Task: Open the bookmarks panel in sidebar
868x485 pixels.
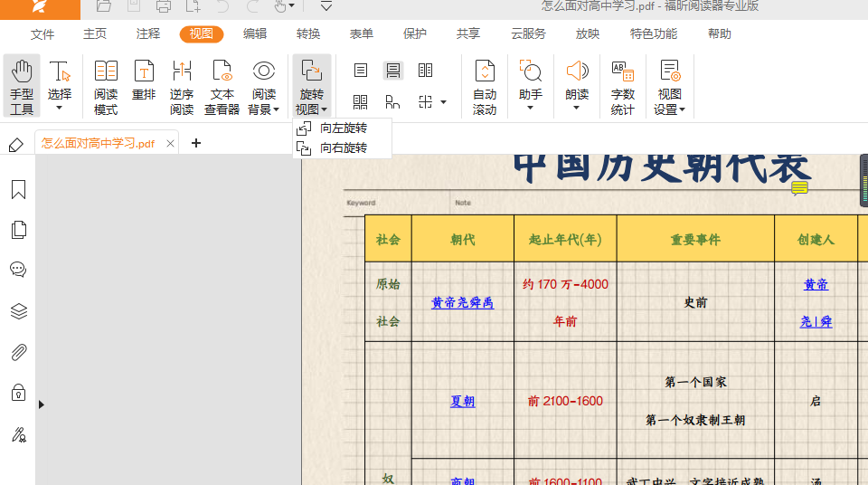Action: [18, 190]
